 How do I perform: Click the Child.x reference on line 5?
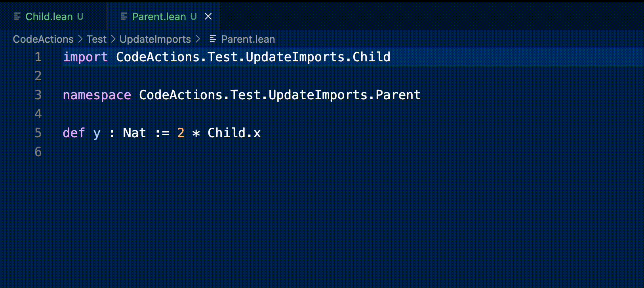point(234,133)
